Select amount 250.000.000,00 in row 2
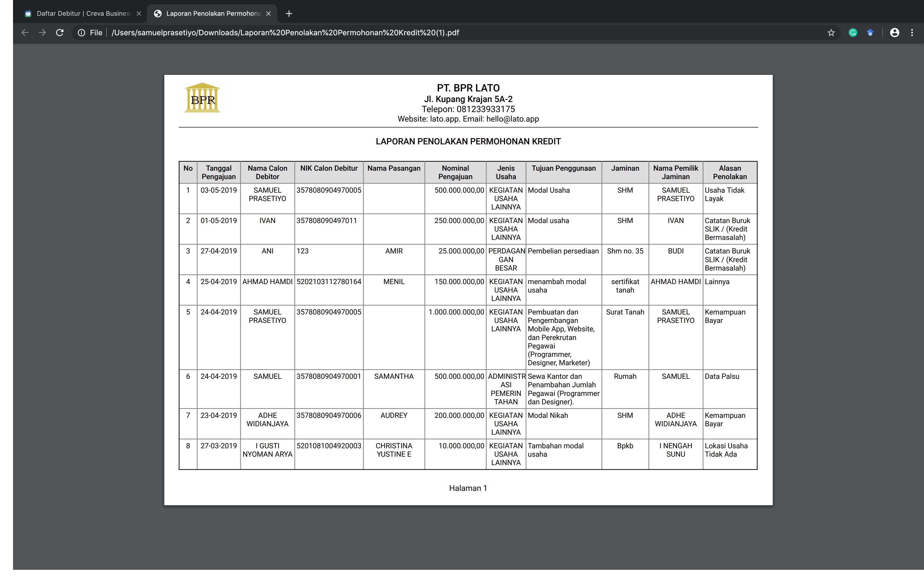 (x=459, y=221)
